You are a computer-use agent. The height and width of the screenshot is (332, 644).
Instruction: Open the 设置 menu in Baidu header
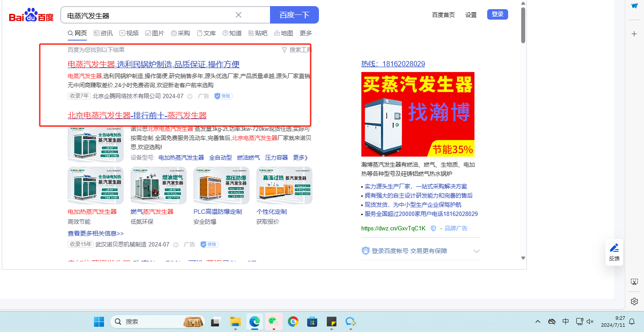(471, 15)
